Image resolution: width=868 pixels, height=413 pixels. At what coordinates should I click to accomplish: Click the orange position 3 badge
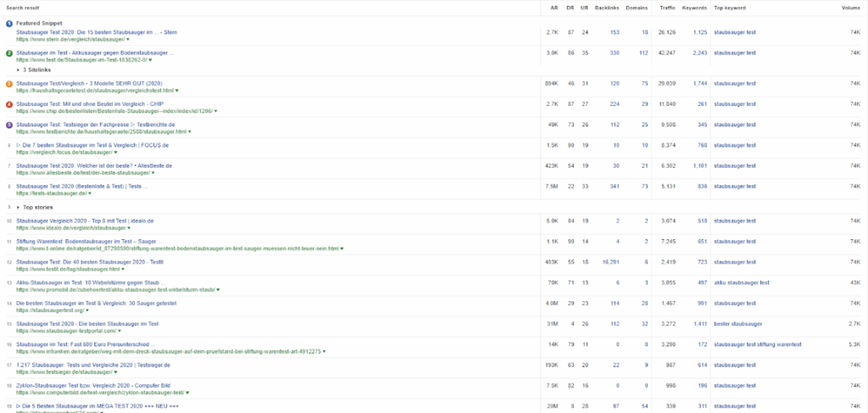[8, 83]
